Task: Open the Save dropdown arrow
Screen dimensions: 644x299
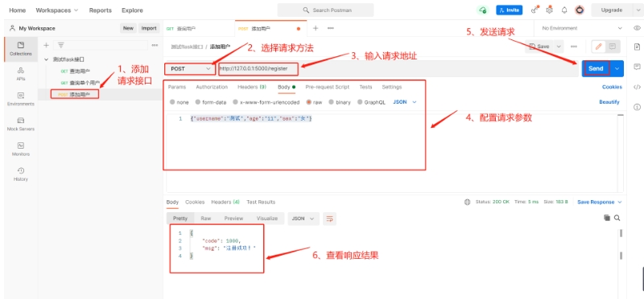Action: (558, 47)
